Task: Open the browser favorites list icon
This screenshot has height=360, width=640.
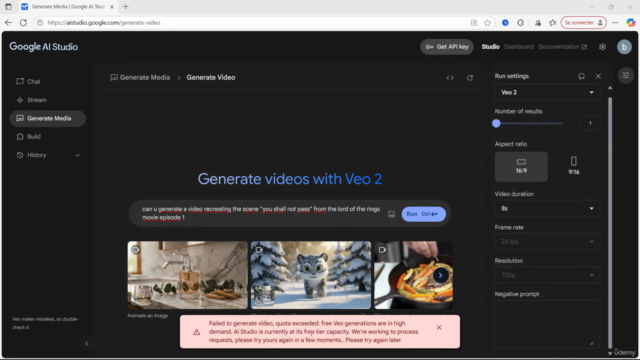Action: 553,23
